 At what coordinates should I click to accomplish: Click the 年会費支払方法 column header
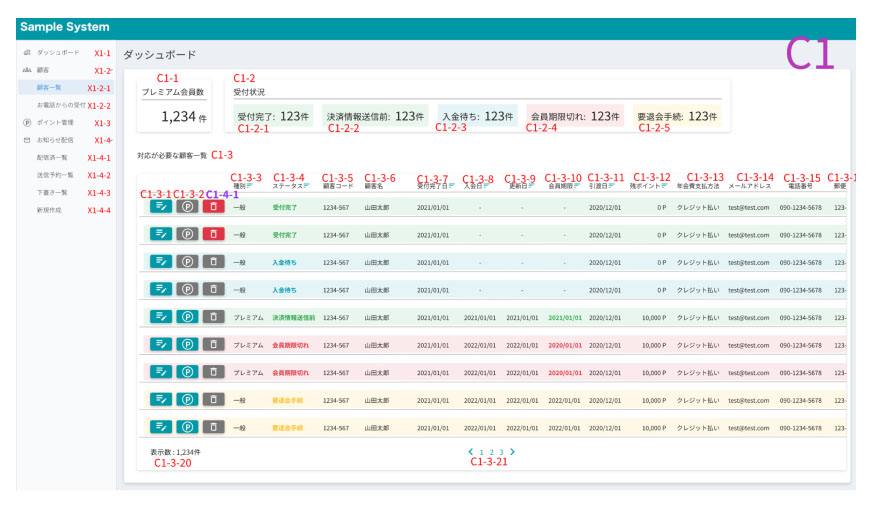698,186
